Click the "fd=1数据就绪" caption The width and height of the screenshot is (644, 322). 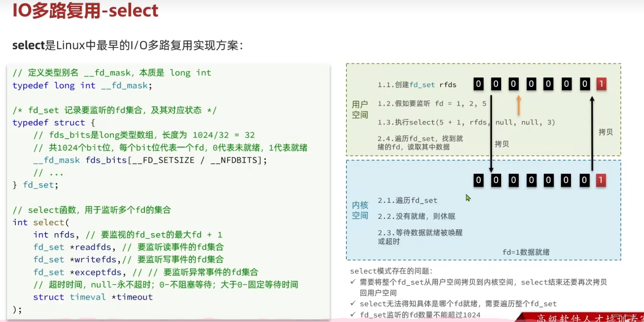click(x=526, y=252)
